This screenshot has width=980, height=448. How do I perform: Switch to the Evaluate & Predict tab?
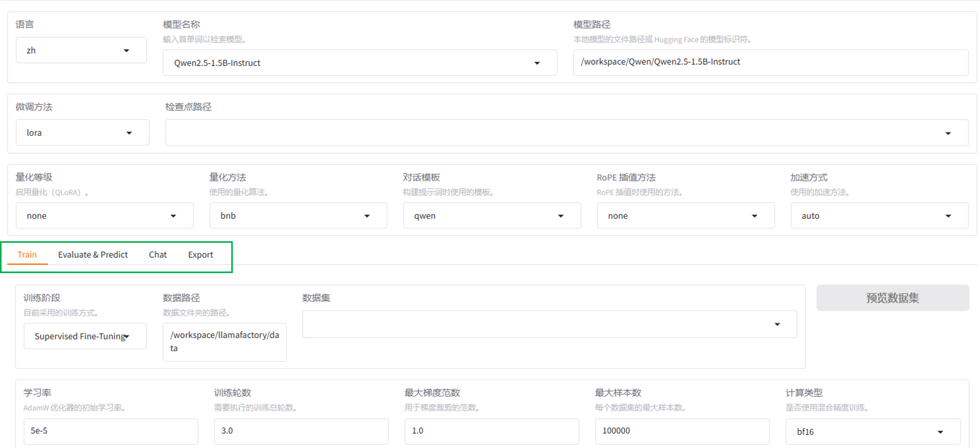[x=93, y=254]
